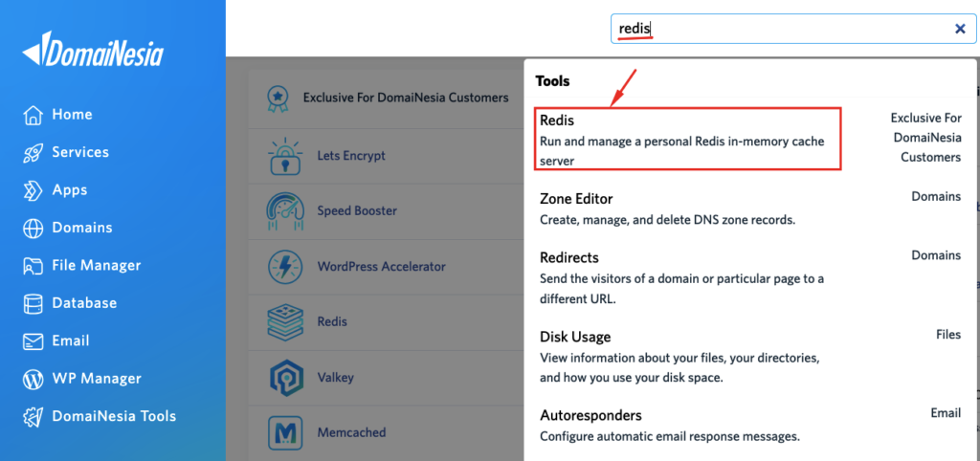Click the Lets Encrypt padlock icon

[285, 156]
